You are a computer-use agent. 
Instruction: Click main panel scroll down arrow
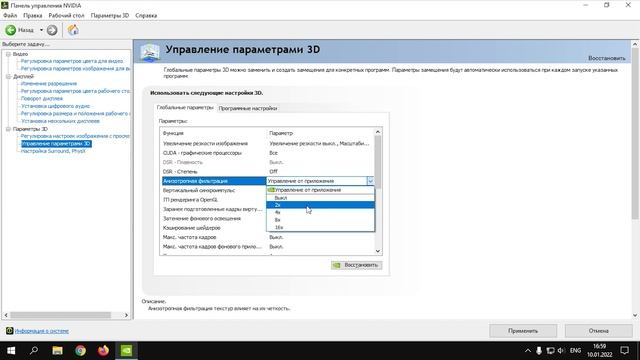[635, 315]
